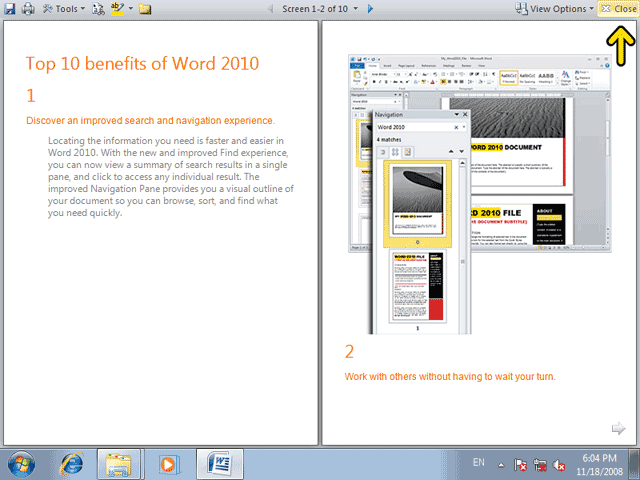
Task: Click the orange number 2 heading
Action: pos(349,351)
